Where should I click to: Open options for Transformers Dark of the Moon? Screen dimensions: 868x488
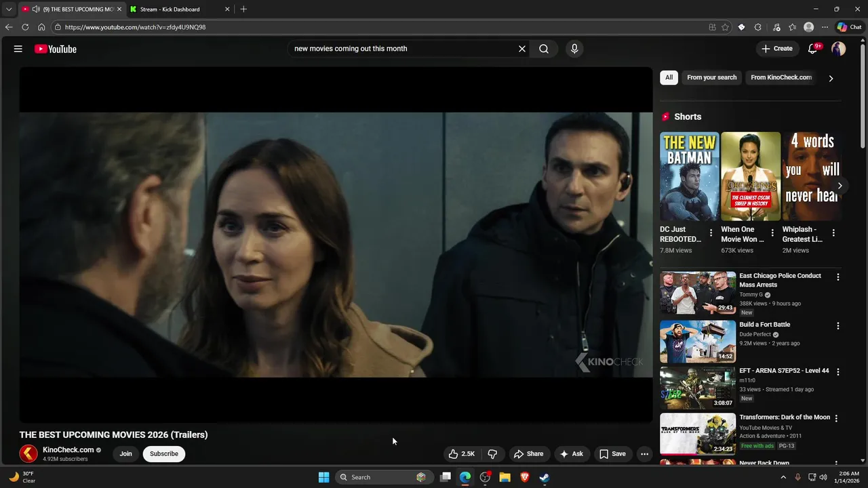pos(836,419)
